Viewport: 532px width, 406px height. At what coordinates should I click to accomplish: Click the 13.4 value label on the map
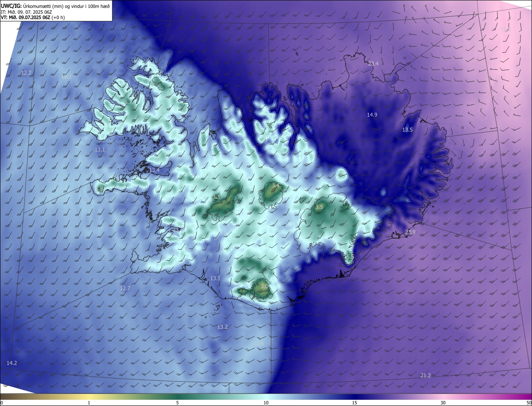click(x=154, y=170)
